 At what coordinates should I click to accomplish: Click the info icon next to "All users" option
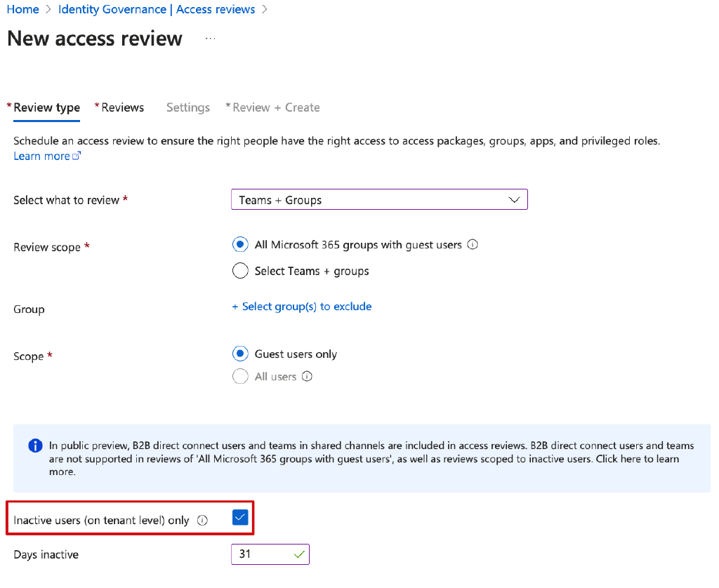(x=308, y=376)
